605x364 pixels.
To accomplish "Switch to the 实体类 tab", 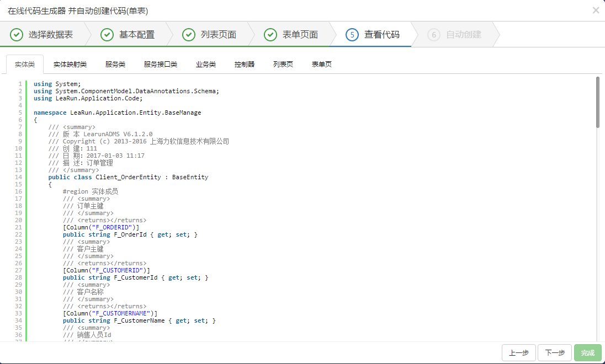I will (25, 65).
